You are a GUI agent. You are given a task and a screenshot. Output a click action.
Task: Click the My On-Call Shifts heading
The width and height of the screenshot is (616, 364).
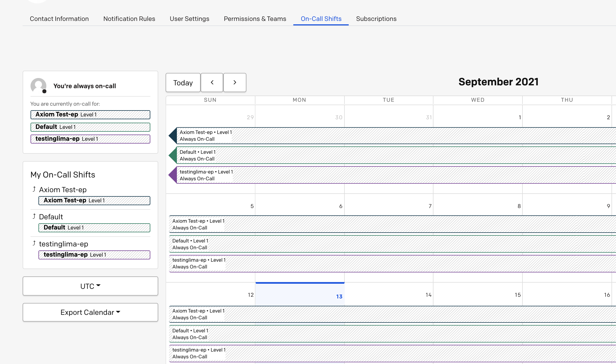pos(63,175)
